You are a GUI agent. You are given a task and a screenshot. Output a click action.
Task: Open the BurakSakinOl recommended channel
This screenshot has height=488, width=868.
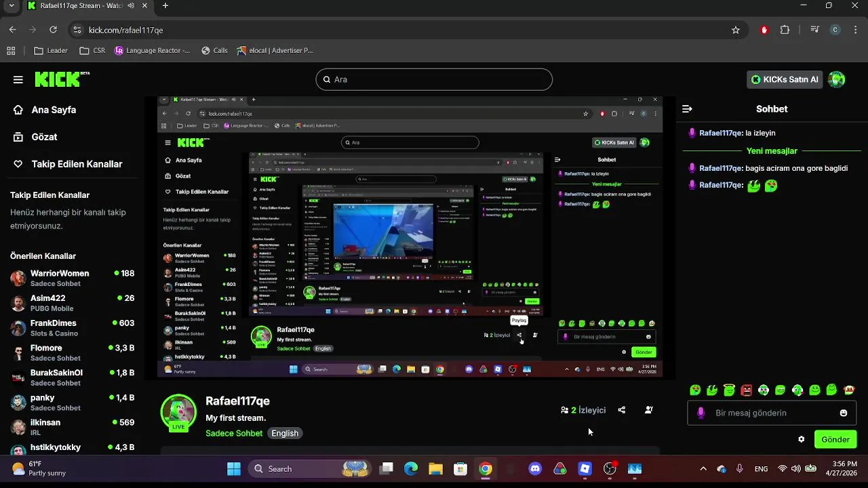coord(73,378)
